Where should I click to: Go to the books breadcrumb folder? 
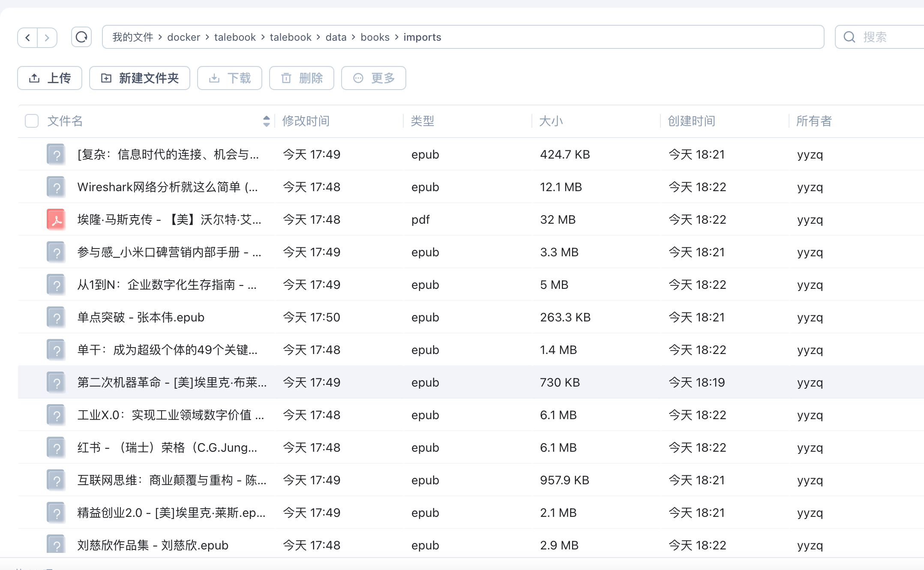coord(375,37)
